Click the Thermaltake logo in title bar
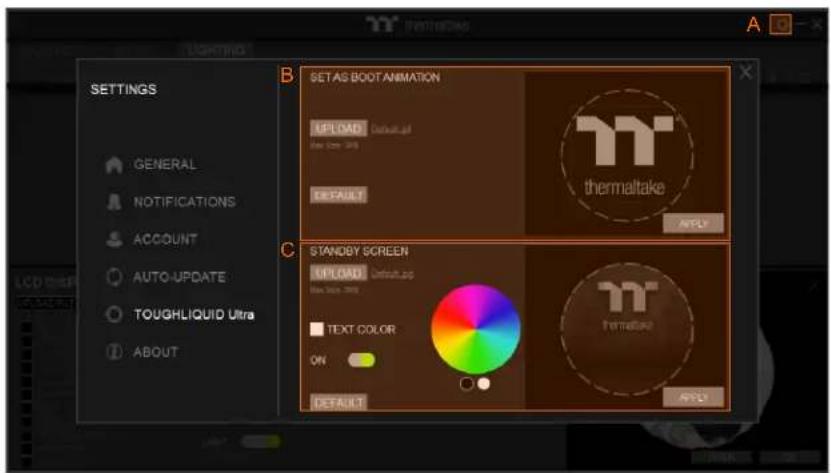 [417, 24]
